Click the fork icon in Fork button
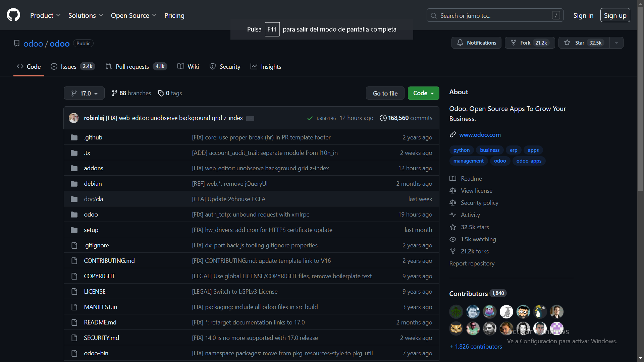 (514, 43)
